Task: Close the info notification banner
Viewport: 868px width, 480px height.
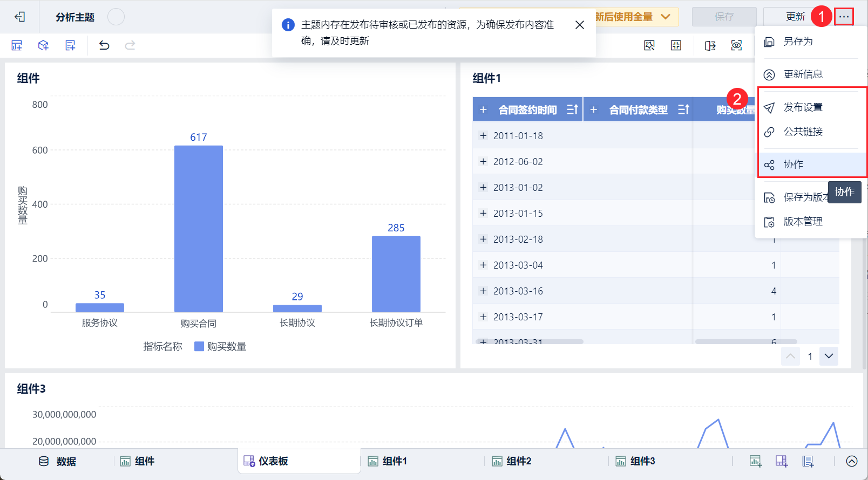Action: pyautogui.click(x=579, y=25)
